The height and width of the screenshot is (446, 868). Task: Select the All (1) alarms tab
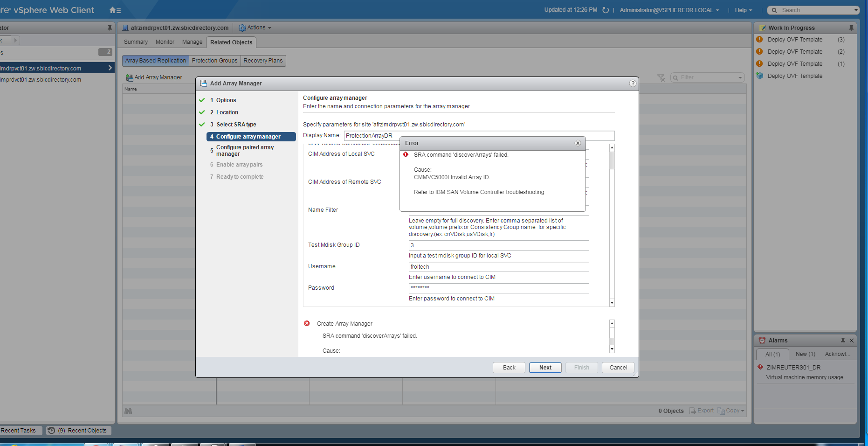point(772,355)
